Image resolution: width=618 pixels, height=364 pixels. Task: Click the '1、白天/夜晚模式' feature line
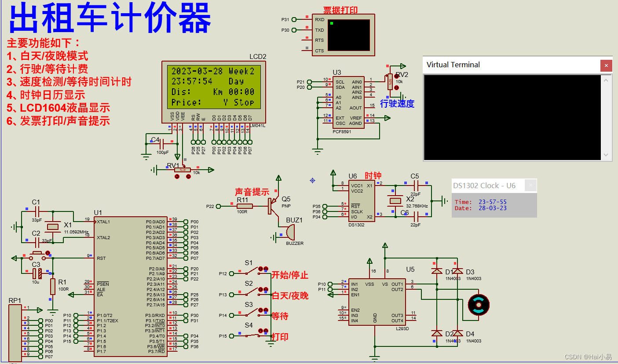point(48,56)
